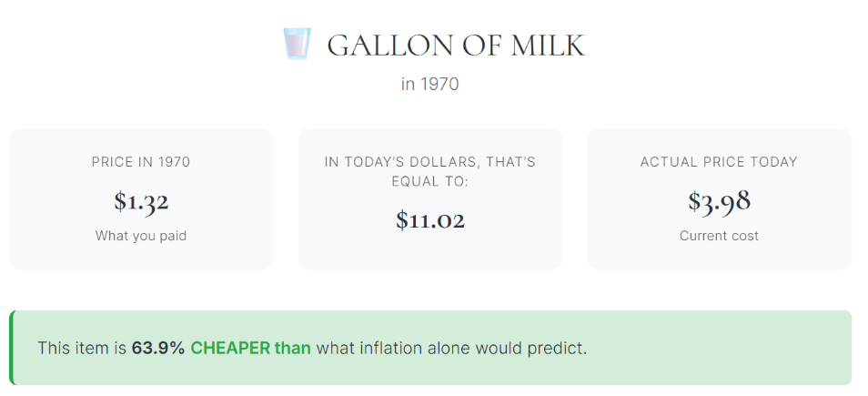The width and height of the screenshot is (868, 396).
Task: Click the $3.98 current price
Action: [719, 201]
